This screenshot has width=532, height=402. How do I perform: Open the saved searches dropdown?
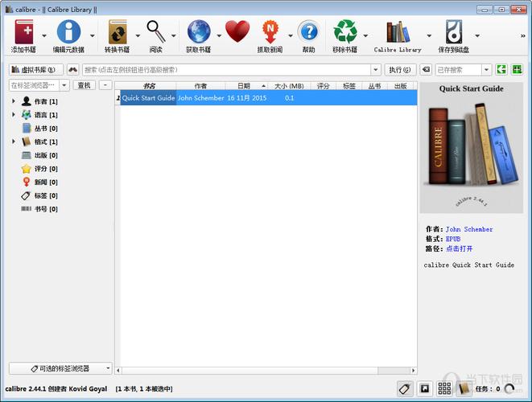point(487,70)
